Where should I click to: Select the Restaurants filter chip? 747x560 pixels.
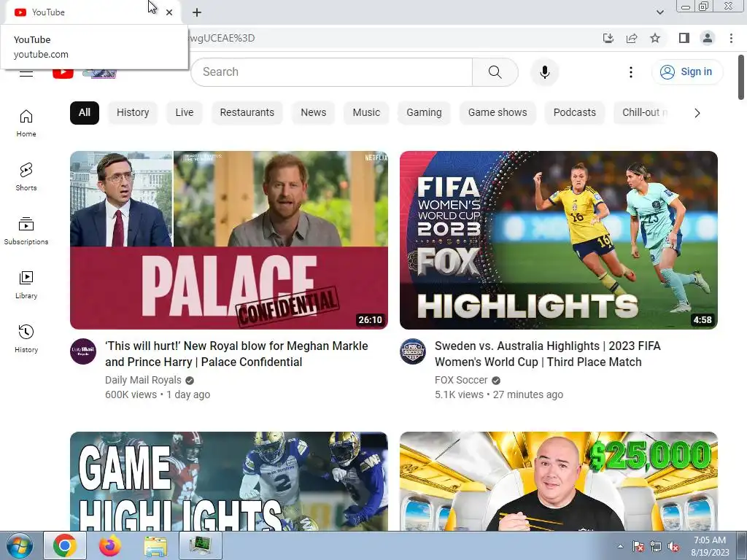(x=247, y=113)
